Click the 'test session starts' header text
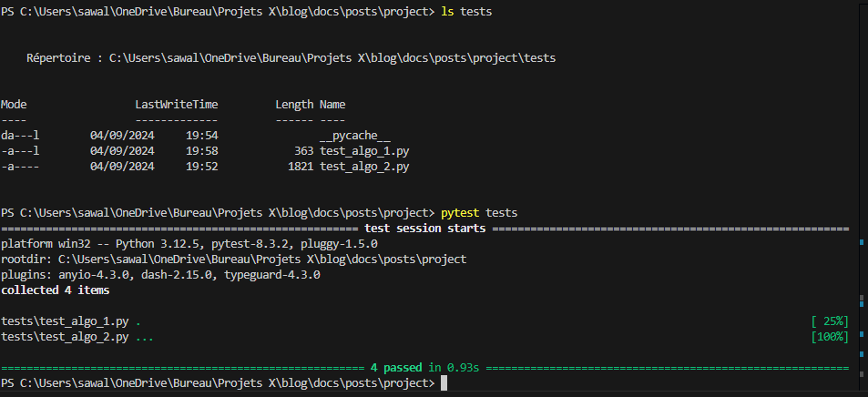This screenshot has width=868, height=397. pyautogui.click(x=425, y=229)
